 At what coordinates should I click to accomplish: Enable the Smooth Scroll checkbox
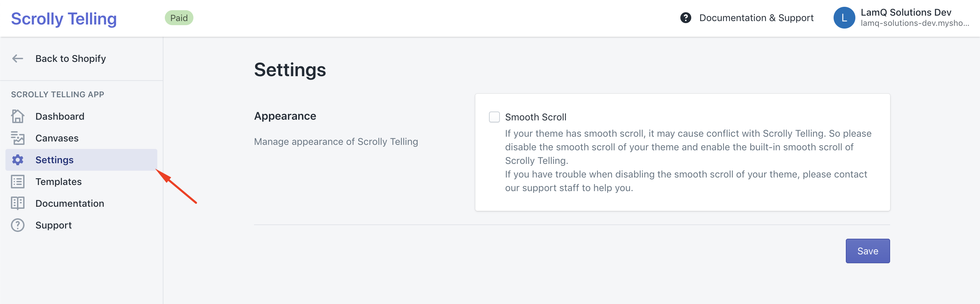[x=494, y=117]
